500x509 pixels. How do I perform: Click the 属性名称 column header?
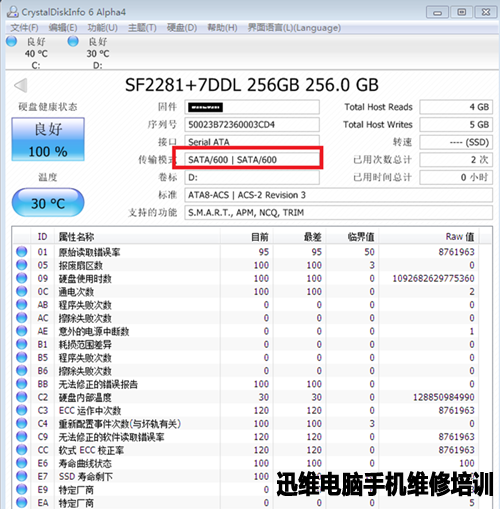[x=76, y=237]
